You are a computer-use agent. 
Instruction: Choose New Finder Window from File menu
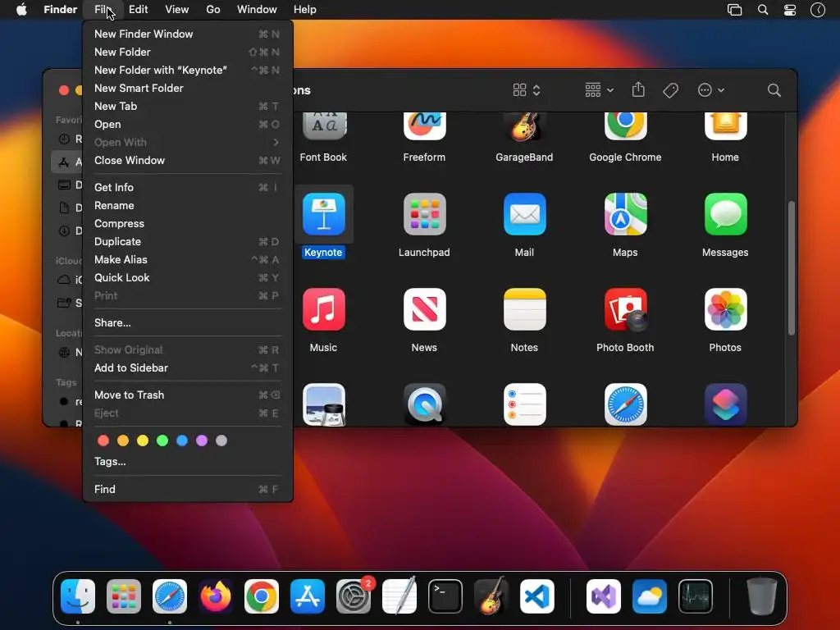click(187, 34)
